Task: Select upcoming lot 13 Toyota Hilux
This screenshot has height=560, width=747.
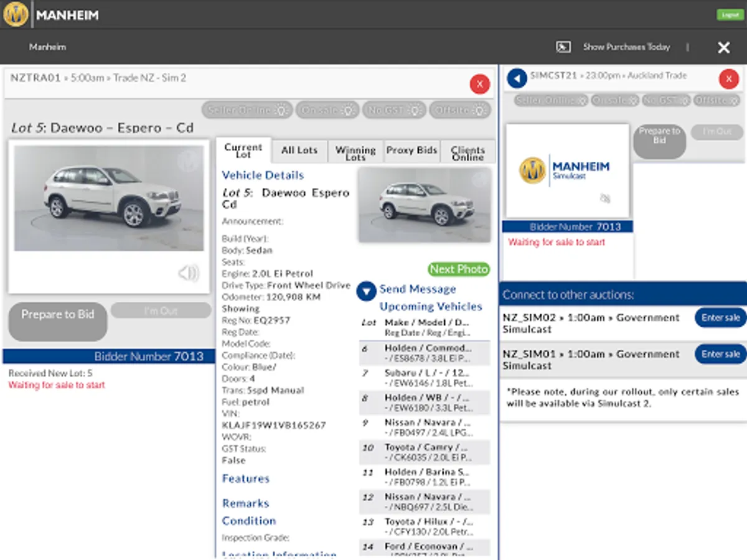Action: coord(425,528)
